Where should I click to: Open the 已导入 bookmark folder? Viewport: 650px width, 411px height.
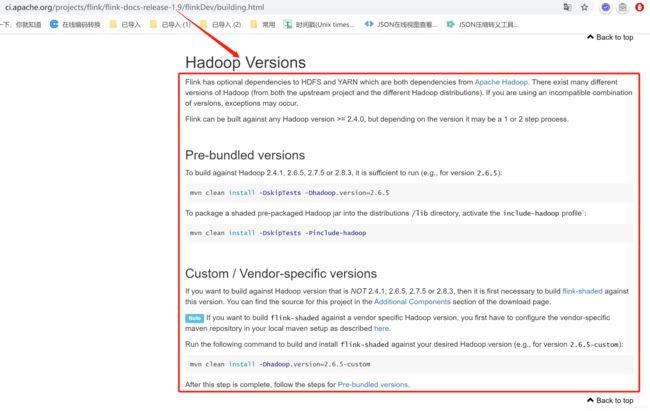point(125,24)
